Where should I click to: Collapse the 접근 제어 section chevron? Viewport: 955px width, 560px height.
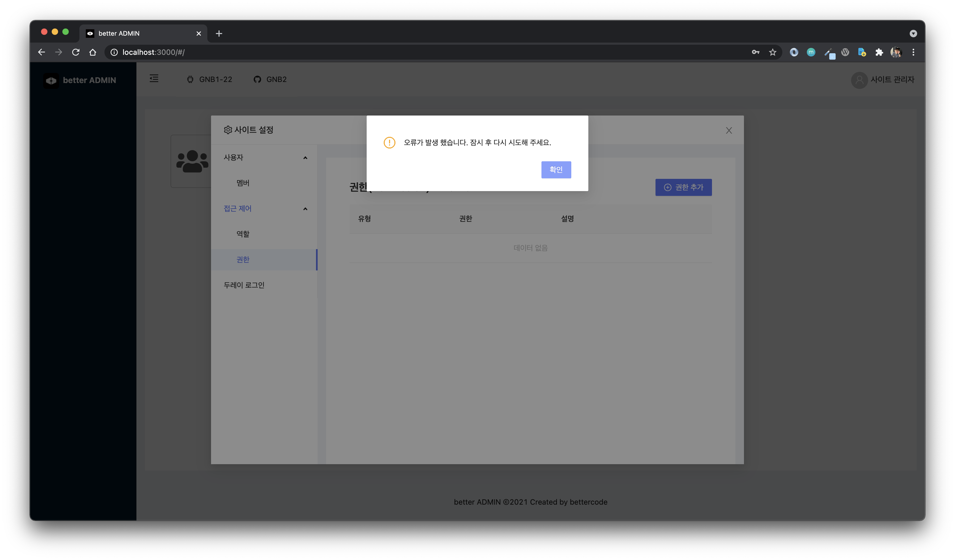(305, 209)
